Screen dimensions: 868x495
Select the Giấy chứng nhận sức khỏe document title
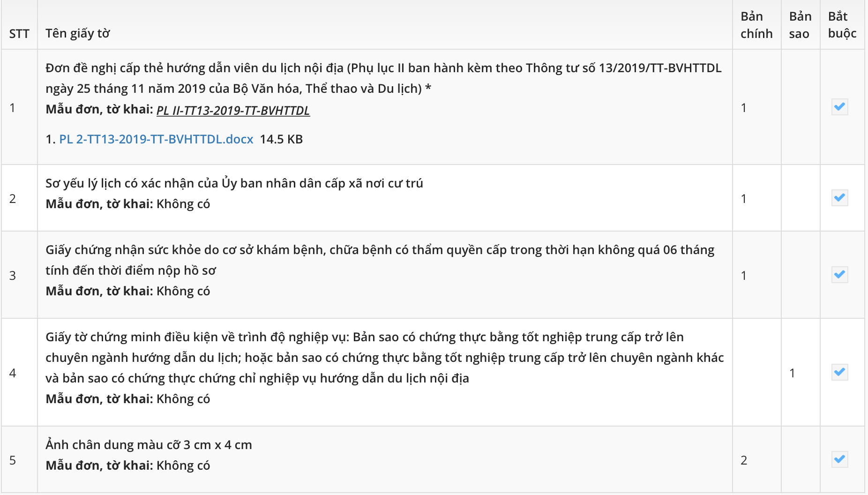(x=380, y=250)
